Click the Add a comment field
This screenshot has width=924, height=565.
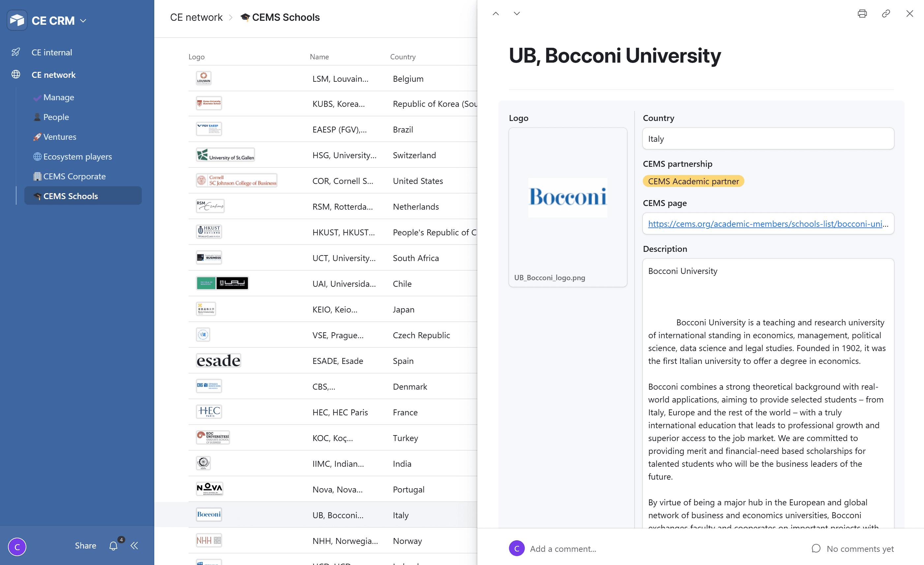click(x=563, y=549)
